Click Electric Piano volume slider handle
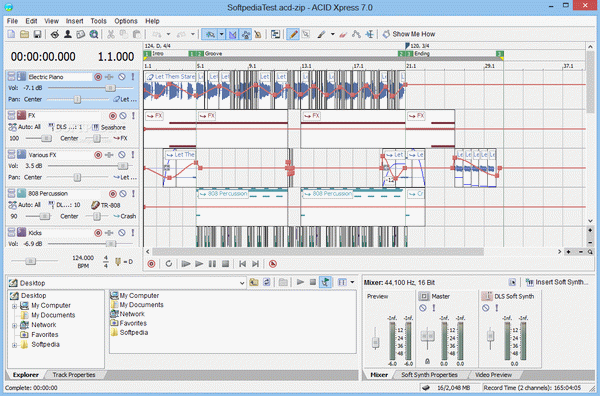Screen dimensions: 600x396 click(110, 88)
